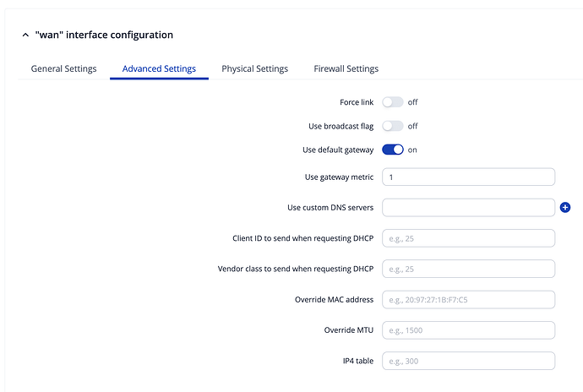Enable the Force link toggle
The height and width of the screenshot is (392, 583).
click(x=393, y=102)
